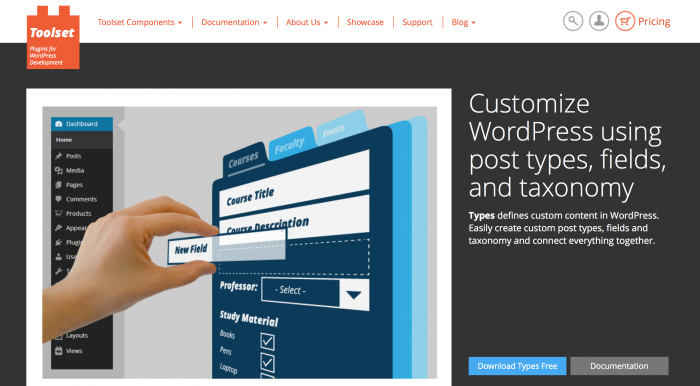This screenshot has height=386, width=700.
Task: Open the user account icon
Action: click(599, 21)
